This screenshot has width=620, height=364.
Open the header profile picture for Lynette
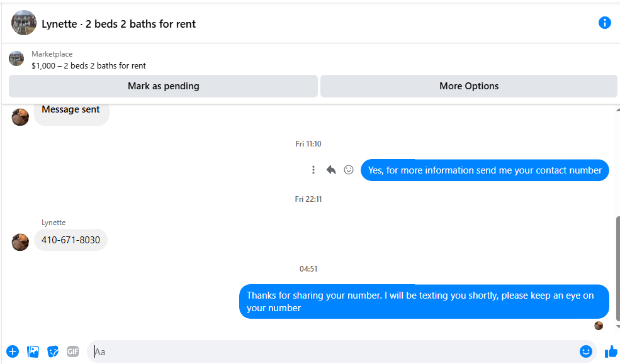coord(24,23)
